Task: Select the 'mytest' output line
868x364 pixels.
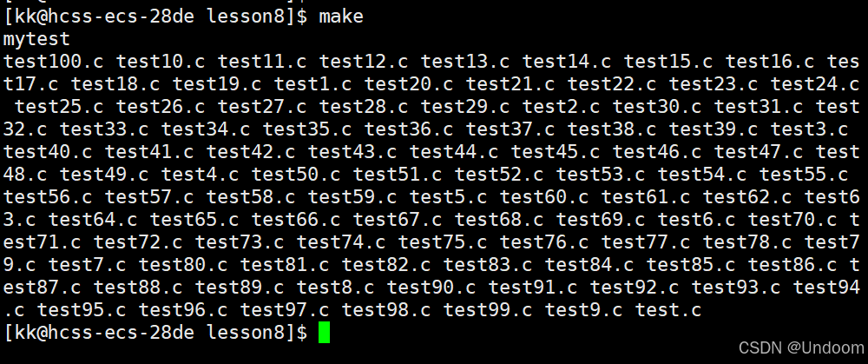Action: pyautogui.click(x=36, y=40)
